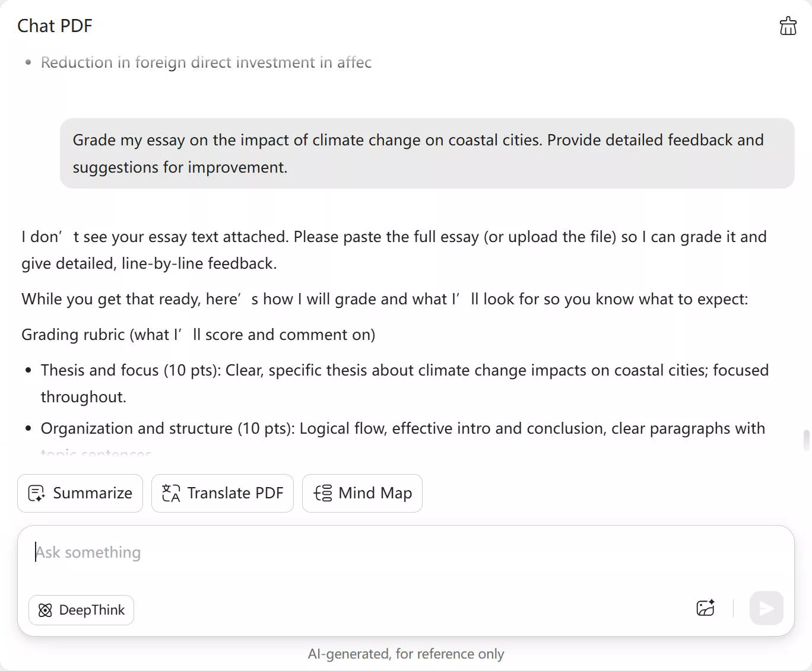
Task: Click the Thesis and focus rubric bullet
Action: (404, 383)
